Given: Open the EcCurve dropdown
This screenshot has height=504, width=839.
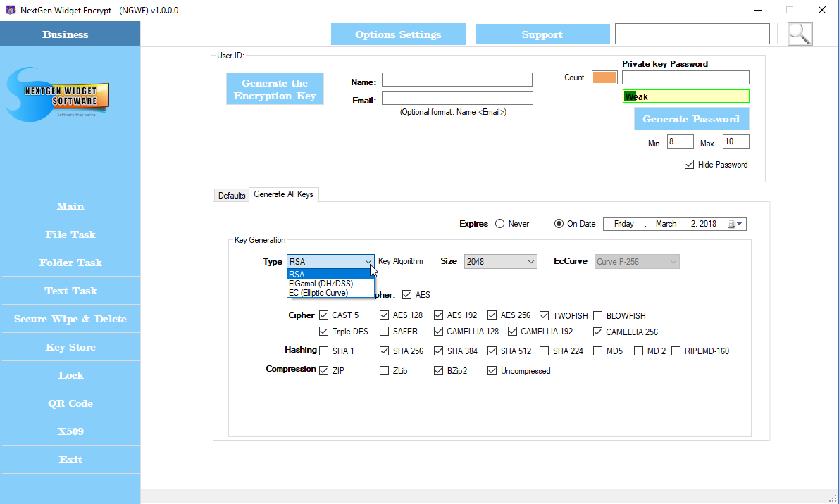Looking at the screenshot, I should point(637,262).
